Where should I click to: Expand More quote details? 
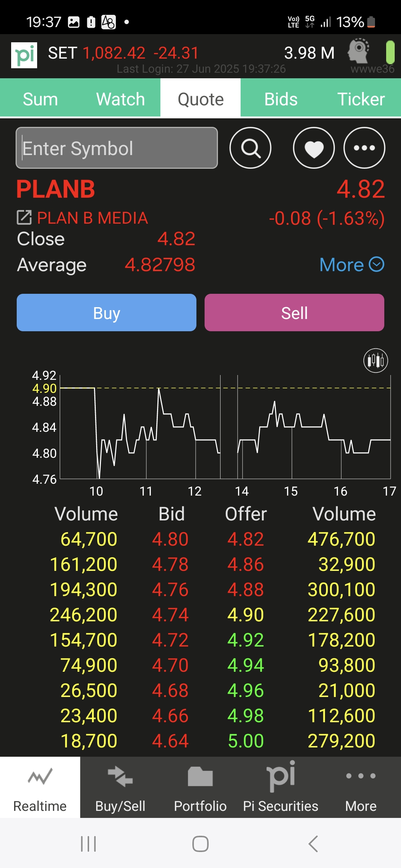click(x=352, y=265)
